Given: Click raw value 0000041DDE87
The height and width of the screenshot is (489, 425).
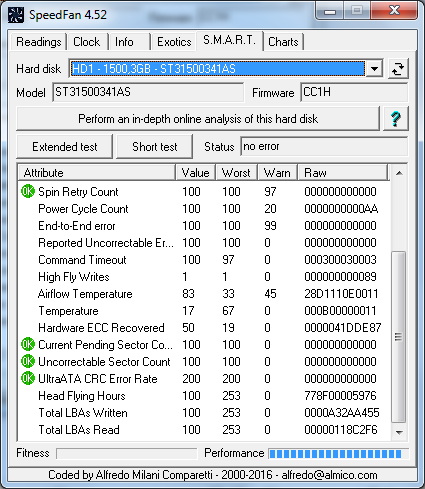Looking at the screenshot, I should (342, 328).
